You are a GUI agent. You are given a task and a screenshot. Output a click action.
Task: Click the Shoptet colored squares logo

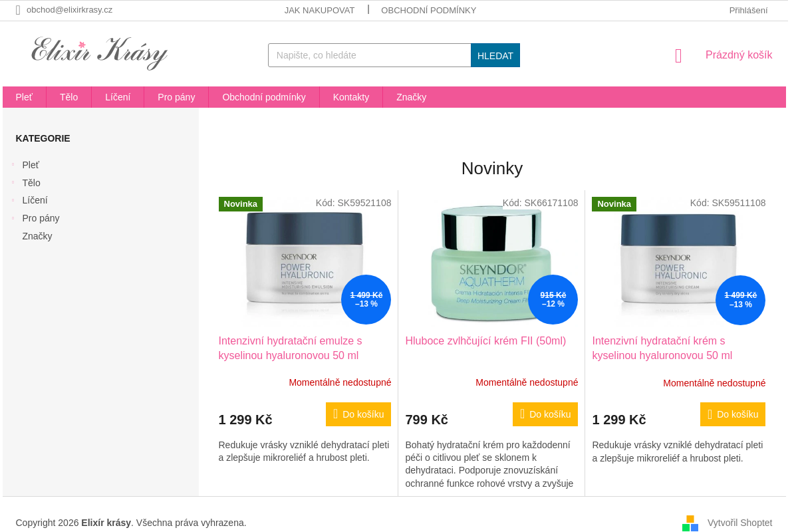690,523
